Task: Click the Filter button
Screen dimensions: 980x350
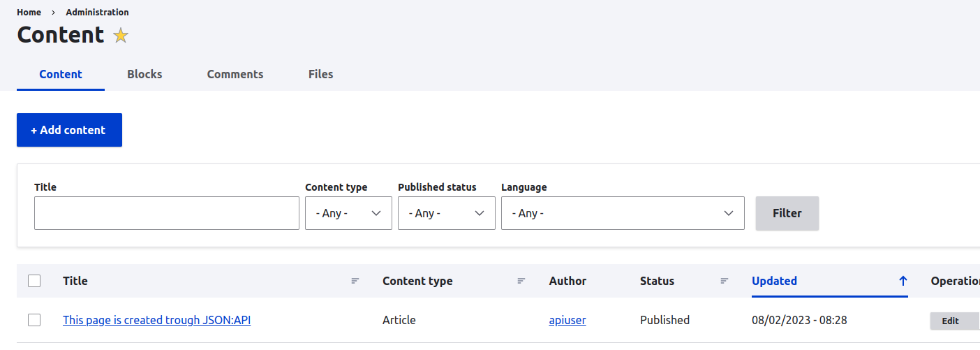Action: [787, 213]
